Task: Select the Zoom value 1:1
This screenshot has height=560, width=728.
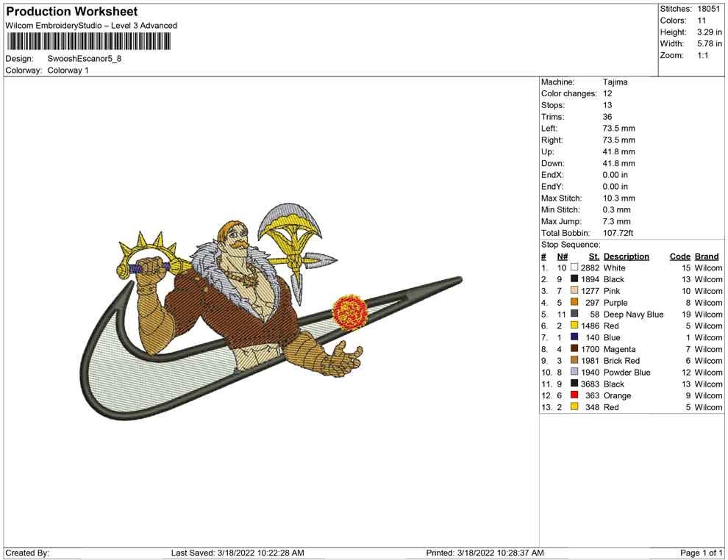Action: pyautogui.click(x=702, y=55)
